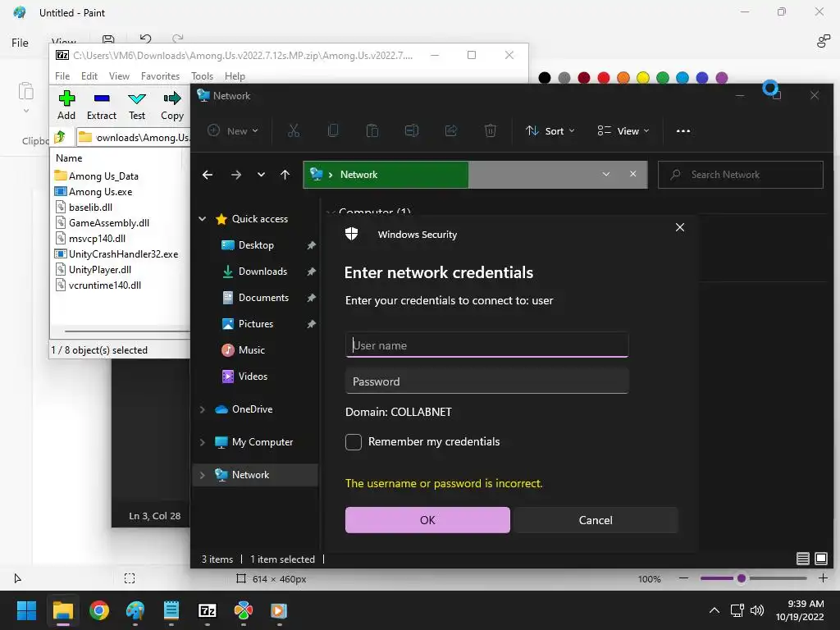This screenshot has width=840, height=630.
Task: Close the Windows Security dialog
Action: tap(680, 227)
